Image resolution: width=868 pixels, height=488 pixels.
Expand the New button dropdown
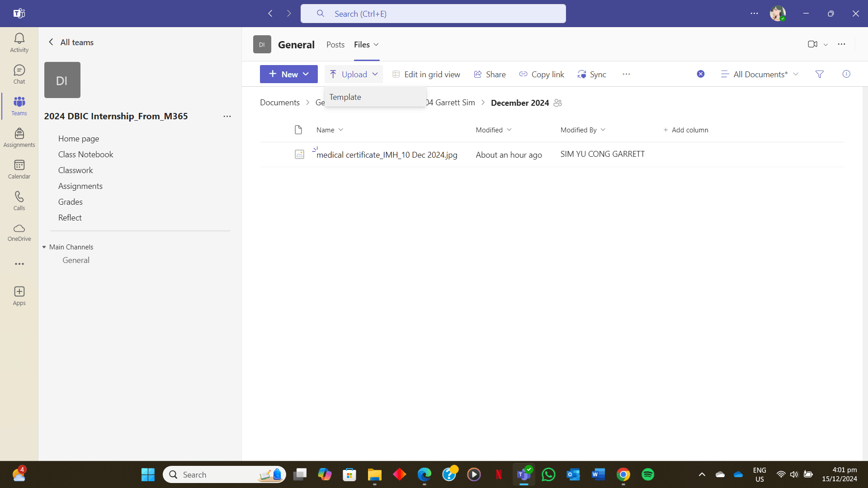point(288,74)
